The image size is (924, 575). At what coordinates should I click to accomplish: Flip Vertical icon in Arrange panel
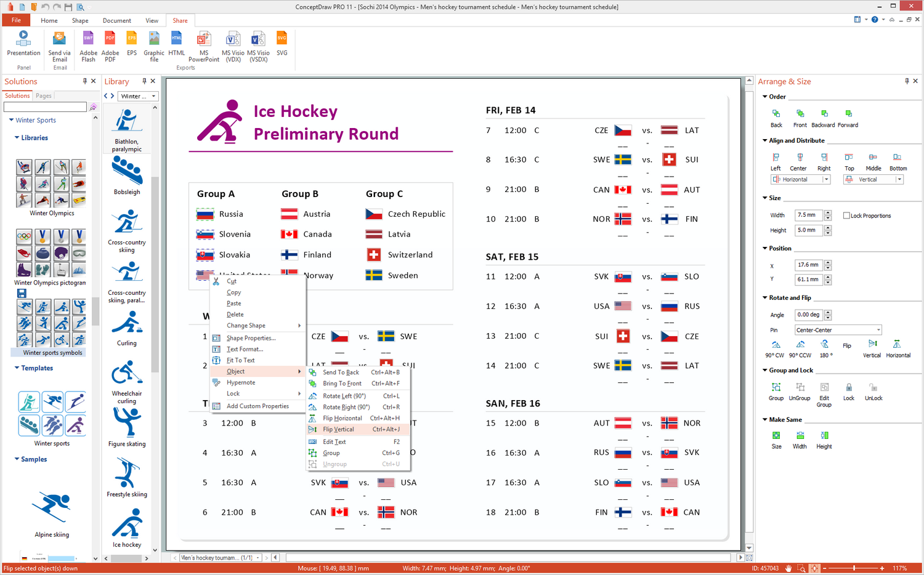tap(872, 344)
